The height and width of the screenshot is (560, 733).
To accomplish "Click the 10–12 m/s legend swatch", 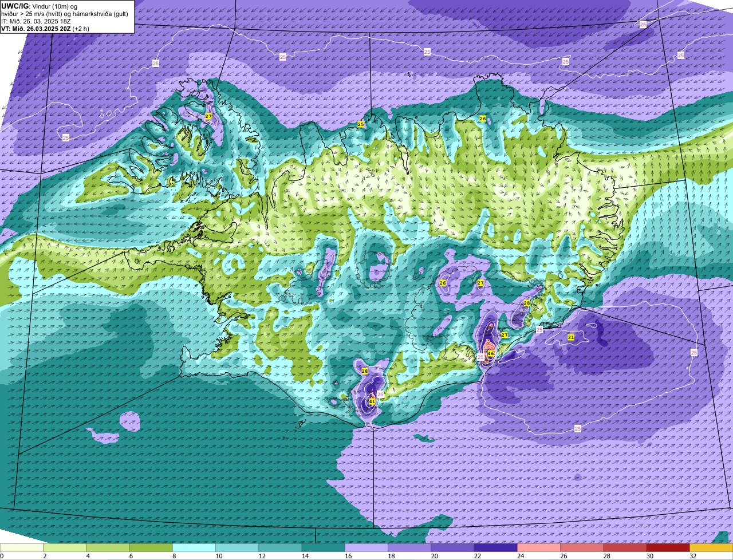I will click(237, 547).
